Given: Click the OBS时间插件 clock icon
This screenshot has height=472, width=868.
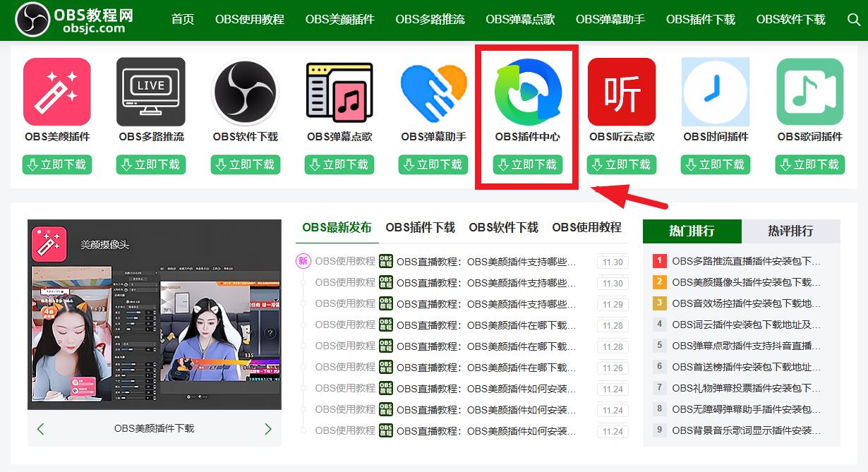Looking at the screenshot, I should (716, 92).
